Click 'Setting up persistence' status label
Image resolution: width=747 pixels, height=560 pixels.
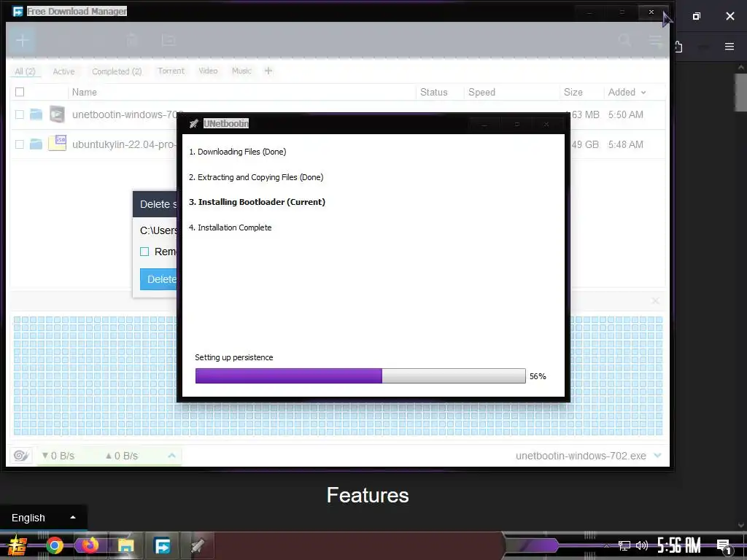234,357
